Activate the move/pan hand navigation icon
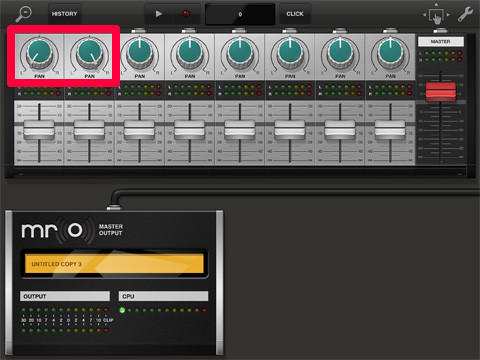The image size is (480, 360). tap(436, 15)
